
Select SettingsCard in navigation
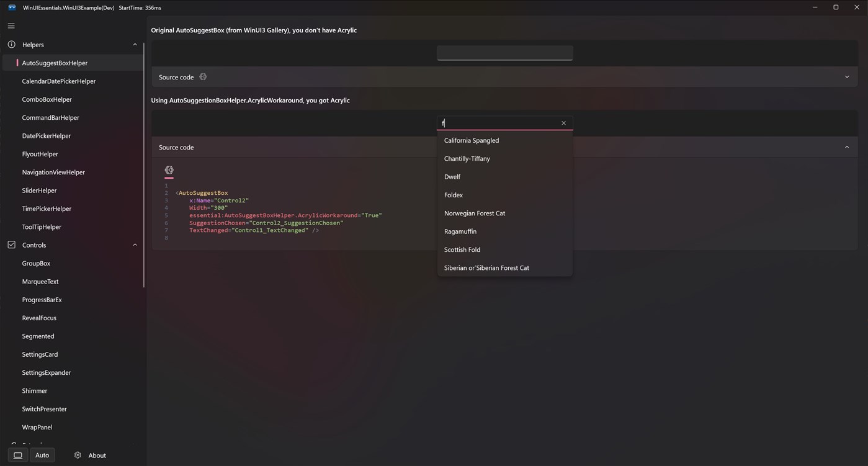point(73,354)
